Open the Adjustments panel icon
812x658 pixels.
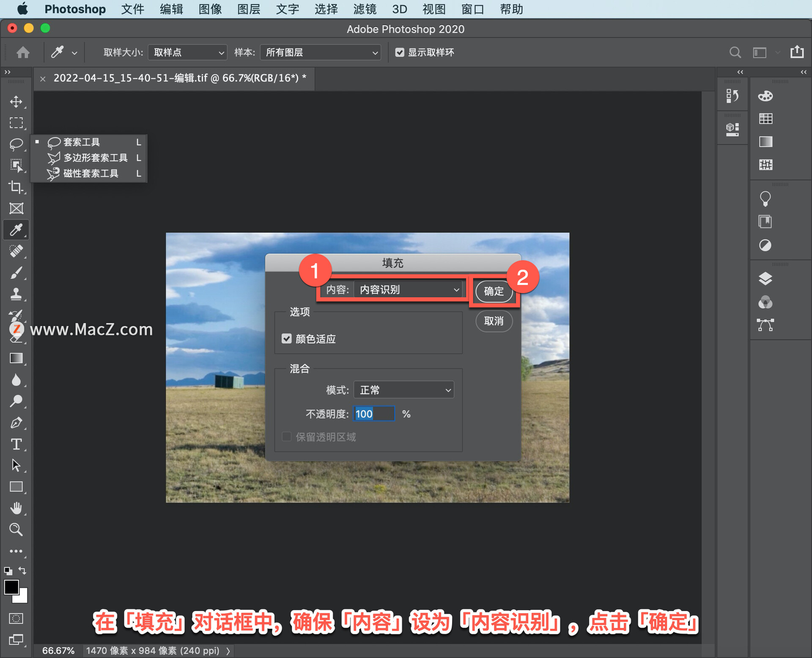[x=765, y=245]
